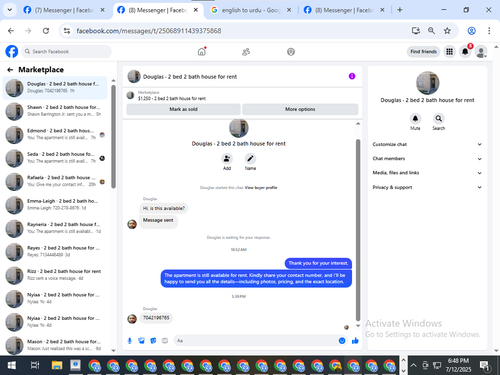The width and height of the screenshot is (500, 375).
Task: Click the conversation list scrollbar
Action: point(113,137)
